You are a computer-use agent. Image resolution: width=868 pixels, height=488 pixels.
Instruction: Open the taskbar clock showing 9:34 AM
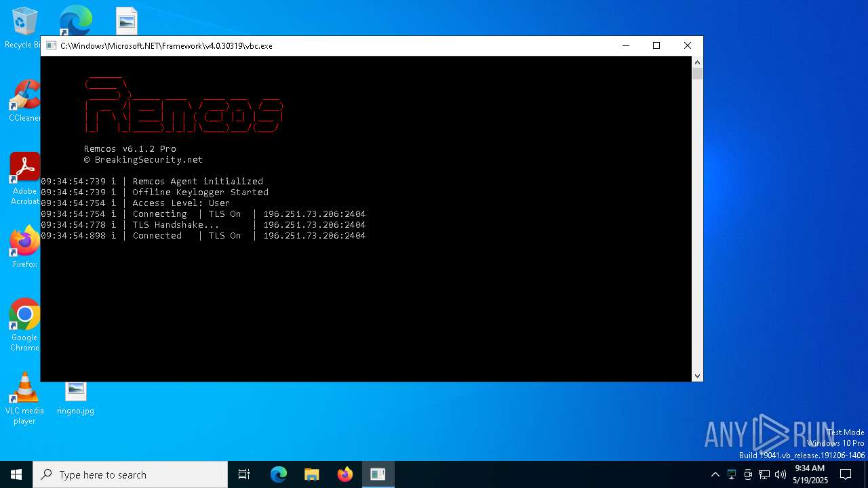(810, 474)
